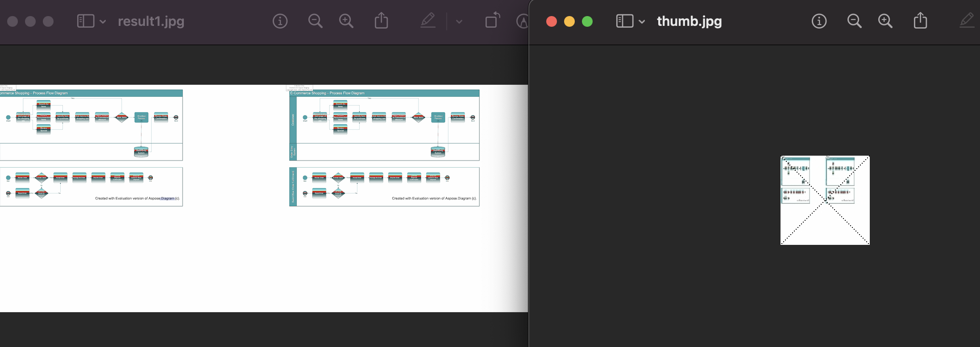The width and height of the screenshot is (980, 347).
Task: Toggle the sidebar in result1.jpg window
Action: (x=86, y=21)
